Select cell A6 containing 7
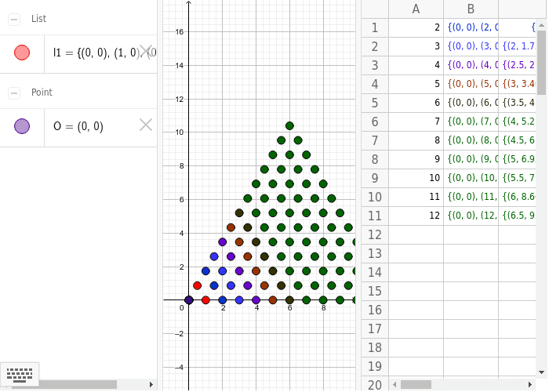The width and height of the screenshot is (549, 392). coord(416,122)
